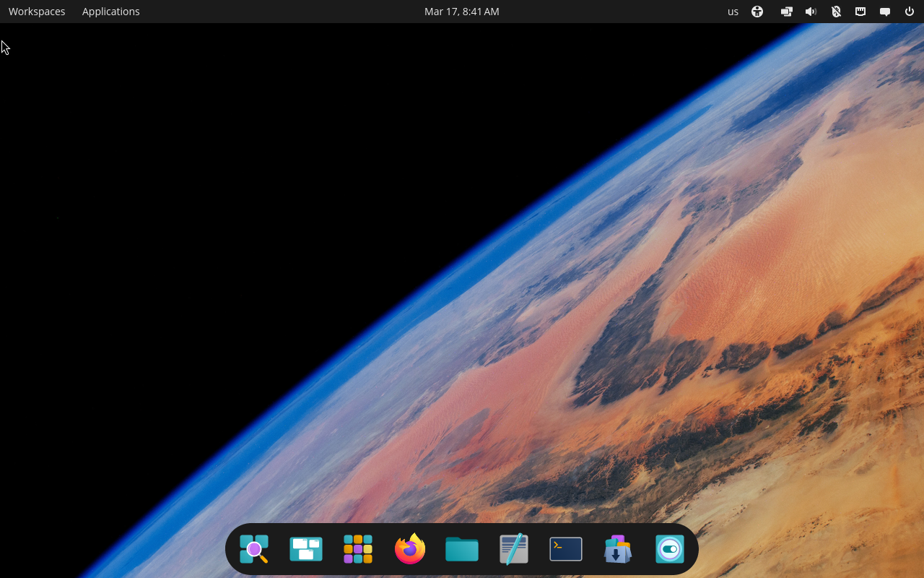Open the wired network icon
924x578 pixels.
pos(860,12)
